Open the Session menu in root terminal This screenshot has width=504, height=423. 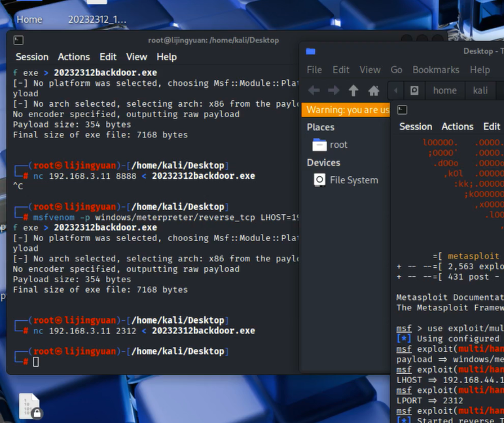[32, 57]
